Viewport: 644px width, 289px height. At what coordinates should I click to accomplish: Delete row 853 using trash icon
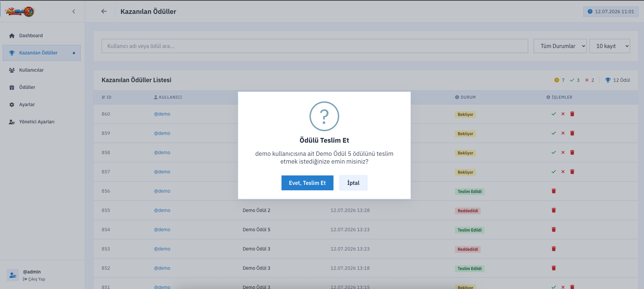click(x=554, y=249)
